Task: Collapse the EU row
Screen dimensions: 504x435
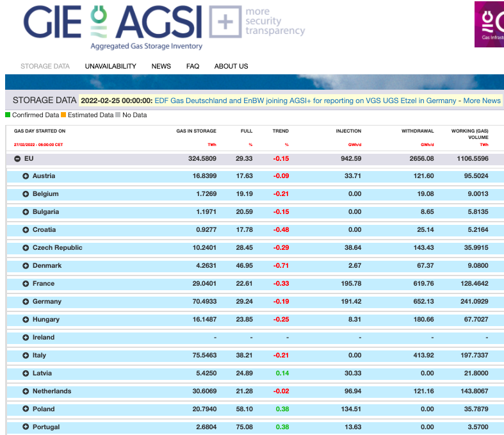Action: (17, 159)
